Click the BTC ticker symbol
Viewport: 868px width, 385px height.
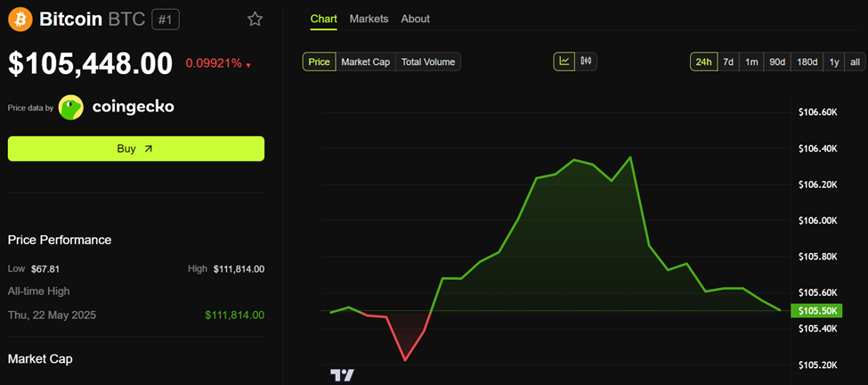[x=126, y=20]
